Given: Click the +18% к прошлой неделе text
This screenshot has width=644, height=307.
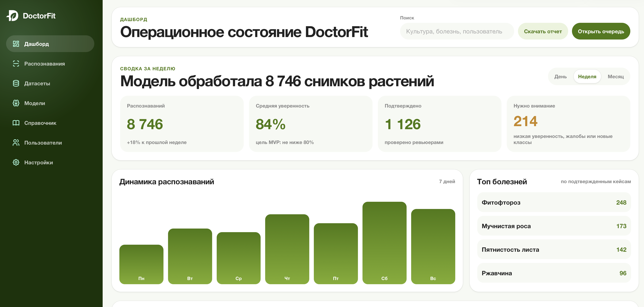Looking at the screenshot, I should (x=157, y=142).
